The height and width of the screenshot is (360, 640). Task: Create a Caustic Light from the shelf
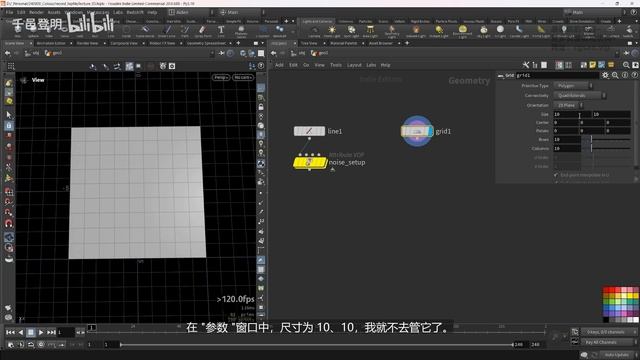tap(519, 31)
